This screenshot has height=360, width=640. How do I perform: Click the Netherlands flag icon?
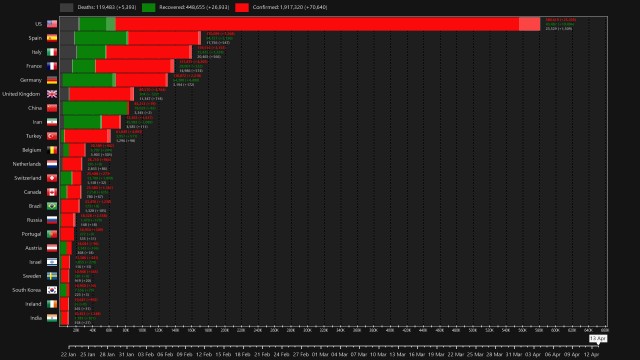pyautogui.click(x=52, y=164)
